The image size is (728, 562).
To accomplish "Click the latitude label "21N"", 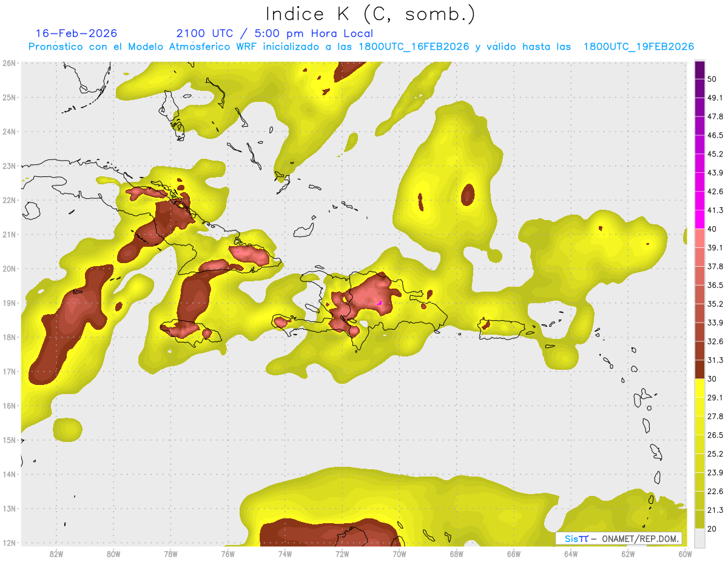I will tap(9, 234).
